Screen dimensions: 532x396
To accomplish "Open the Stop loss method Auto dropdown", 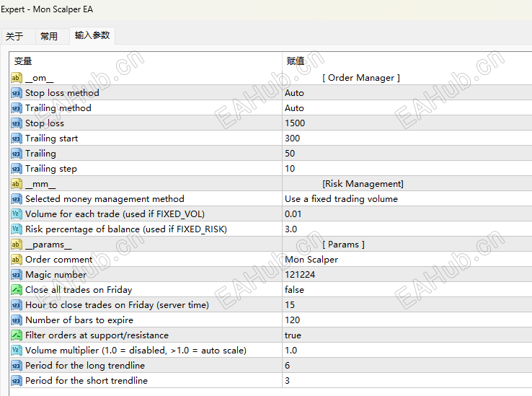I will coord(294,93).
